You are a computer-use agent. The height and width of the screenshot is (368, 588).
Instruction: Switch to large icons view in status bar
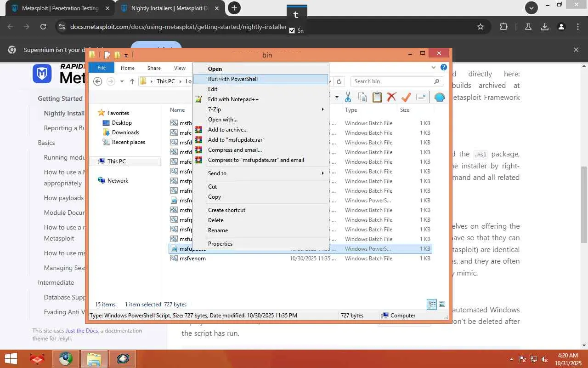[442, 304]
